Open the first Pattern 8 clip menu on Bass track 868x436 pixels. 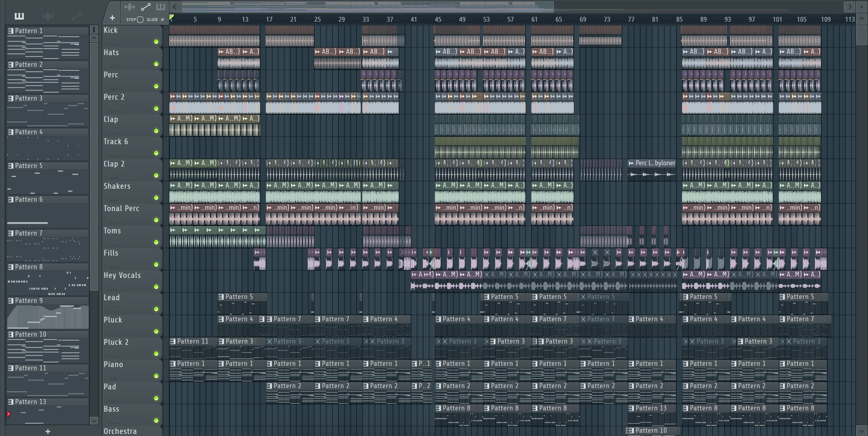point(439,408)
